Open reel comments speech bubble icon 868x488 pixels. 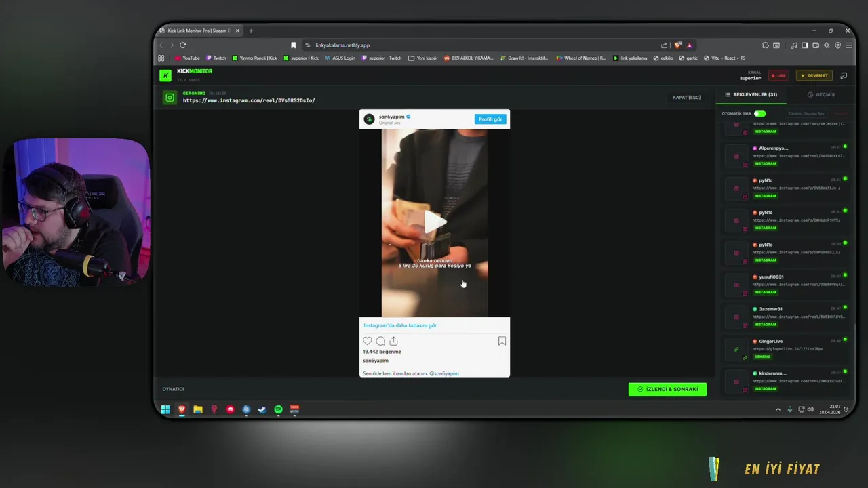pyautogui.click(x=380, y=341)
